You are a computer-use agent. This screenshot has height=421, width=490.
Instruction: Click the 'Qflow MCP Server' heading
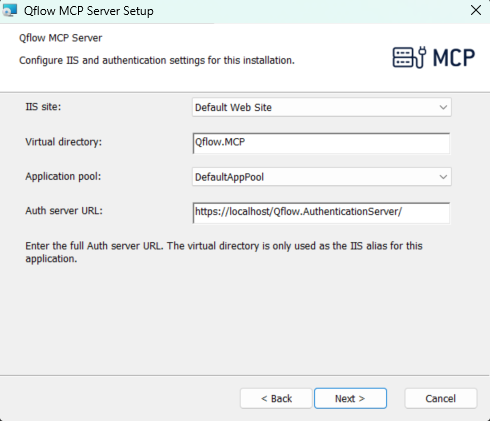tap(60, 38)
